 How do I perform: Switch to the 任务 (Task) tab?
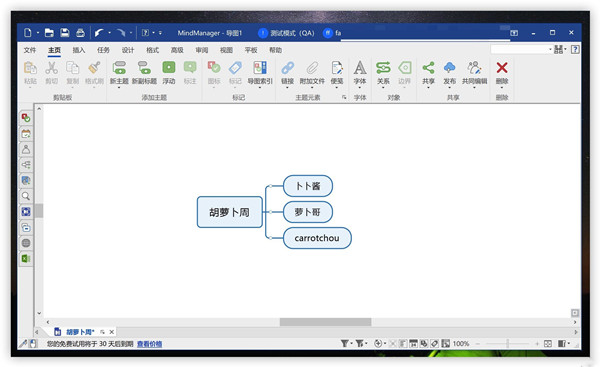(103, 50)
